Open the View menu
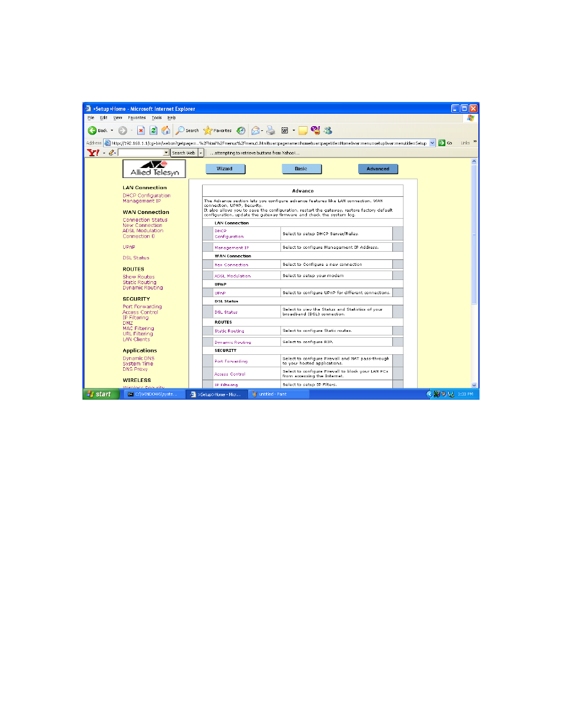The height and width of the screenshot is (728, 562). [x=118, y=118]
